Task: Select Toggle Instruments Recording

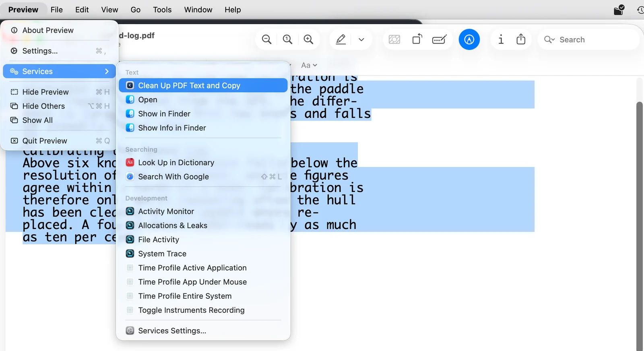Action: (x=203, y=310)
